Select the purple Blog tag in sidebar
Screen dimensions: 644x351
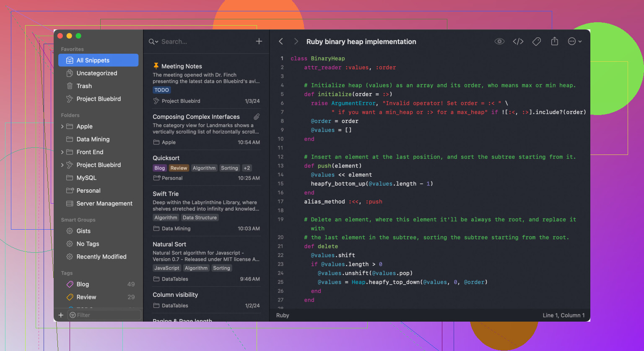click(x=83, y=284)
